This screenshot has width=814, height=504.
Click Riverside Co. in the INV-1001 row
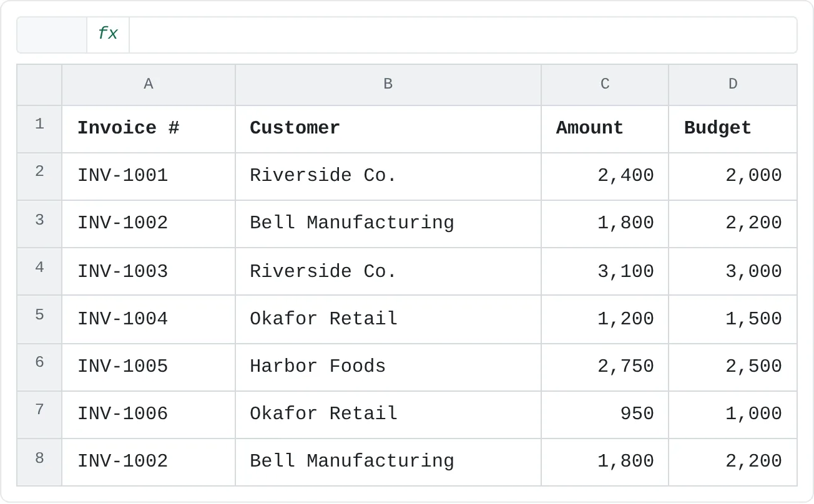tap(388, 177)
